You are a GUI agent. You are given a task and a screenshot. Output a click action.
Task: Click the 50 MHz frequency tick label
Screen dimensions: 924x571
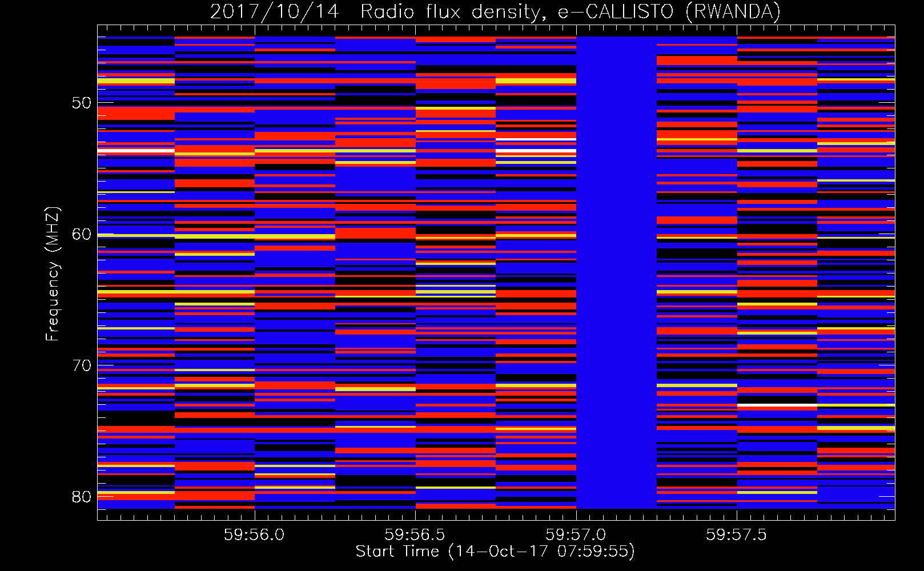coord(82,103)
